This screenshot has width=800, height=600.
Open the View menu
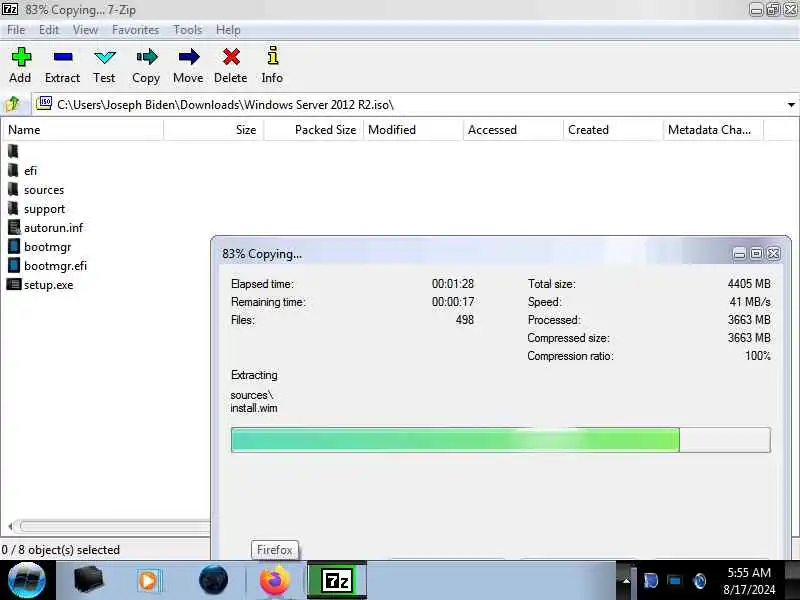tap(85, 30)
